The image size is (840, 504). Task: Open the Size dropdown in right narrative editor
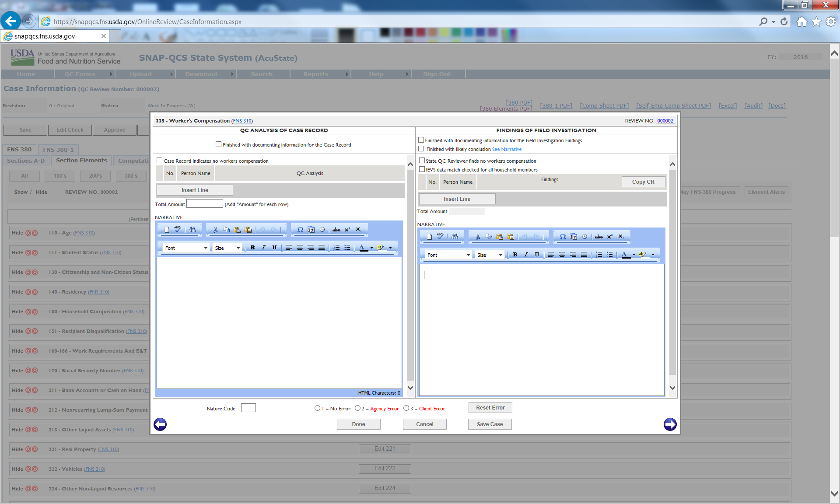[490, 255]
